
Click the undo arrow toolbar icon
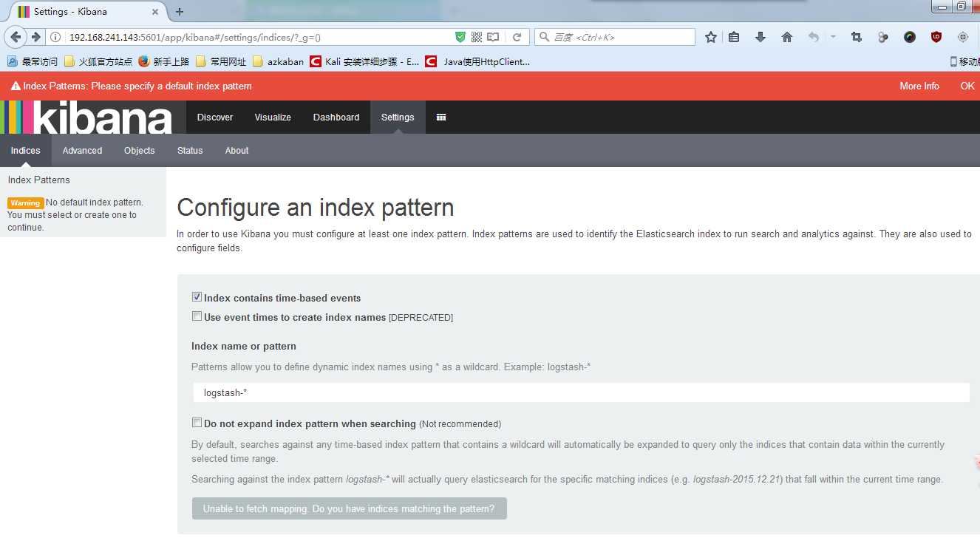[814, 37]
